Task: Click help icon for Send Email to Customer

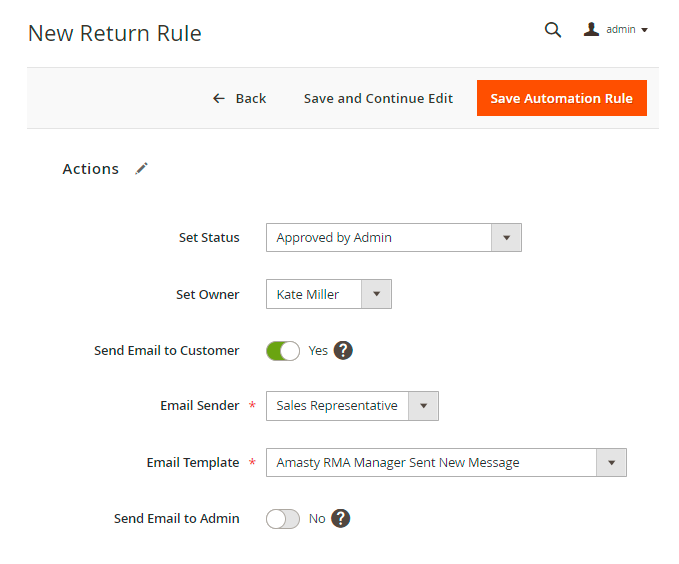Action: [343, 351]
